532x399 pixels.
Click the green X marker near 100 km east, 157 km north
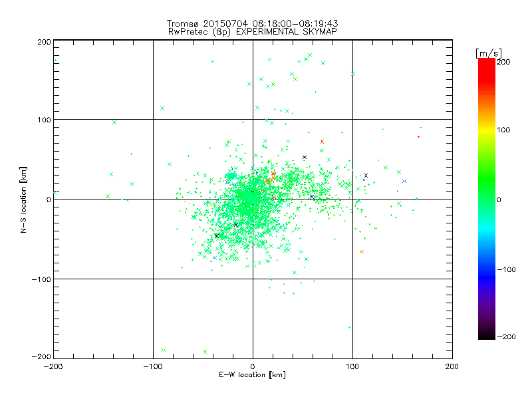click(x=353, y=74)
